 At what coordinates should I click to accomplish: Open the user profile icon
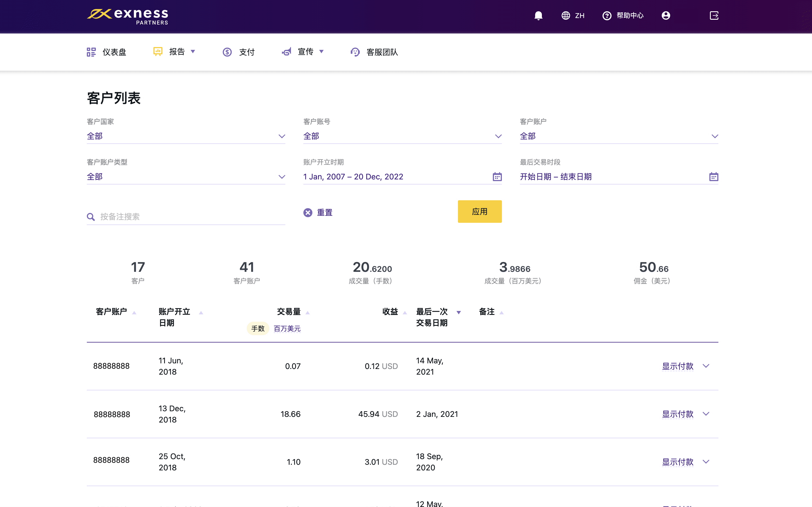[666, 16]
